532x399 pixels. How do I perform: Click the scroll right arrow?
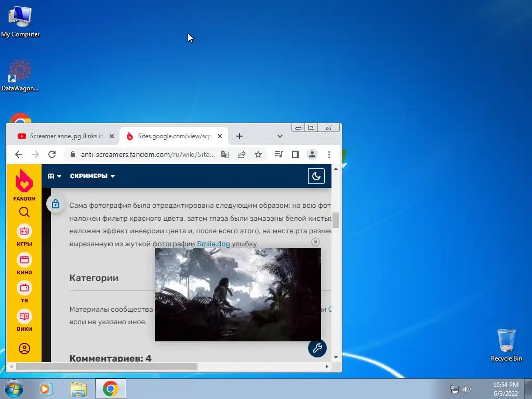(327, 366)
